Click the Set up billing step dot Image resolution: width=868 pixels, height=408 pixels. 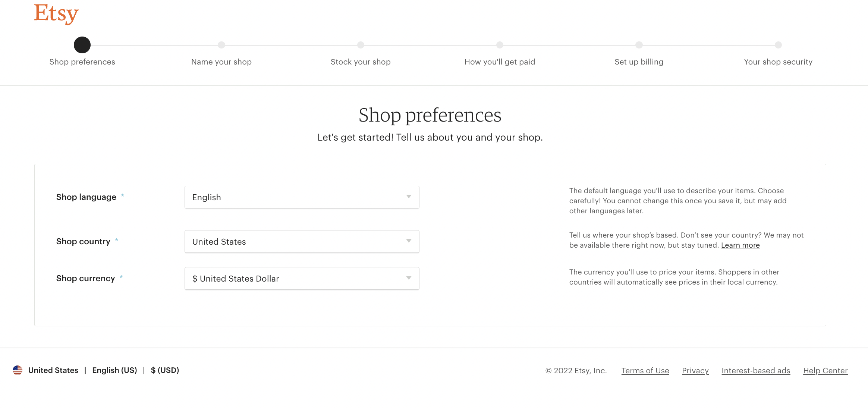[639, 45]
